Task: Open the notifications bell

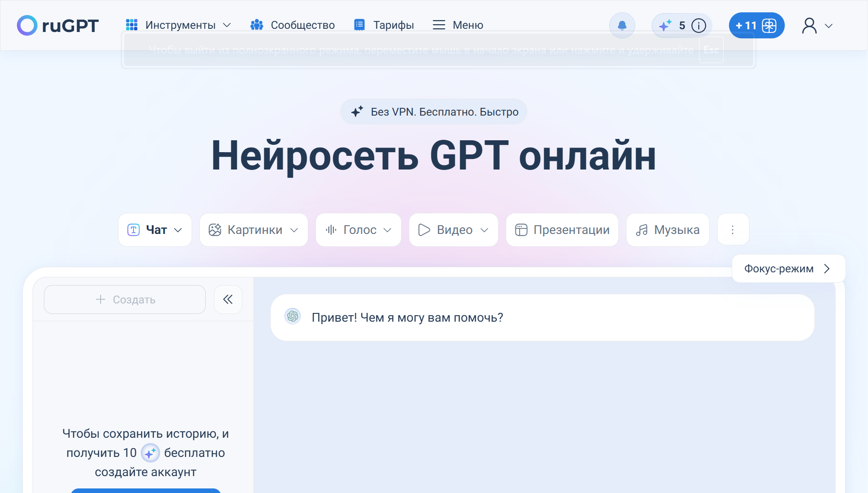Action: pos(622,26)
